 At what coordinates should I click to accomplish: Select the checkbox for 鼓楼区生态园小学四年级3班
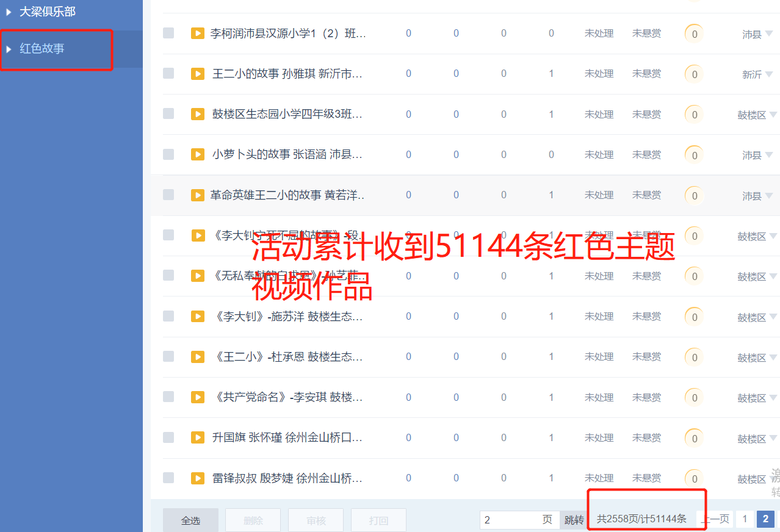tap(168, 114)
